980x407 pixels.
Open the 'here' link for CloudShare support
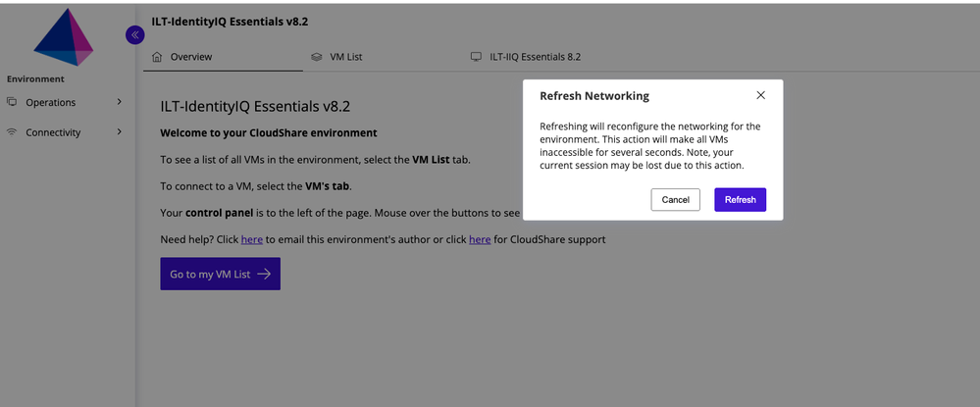click(480, 239)
